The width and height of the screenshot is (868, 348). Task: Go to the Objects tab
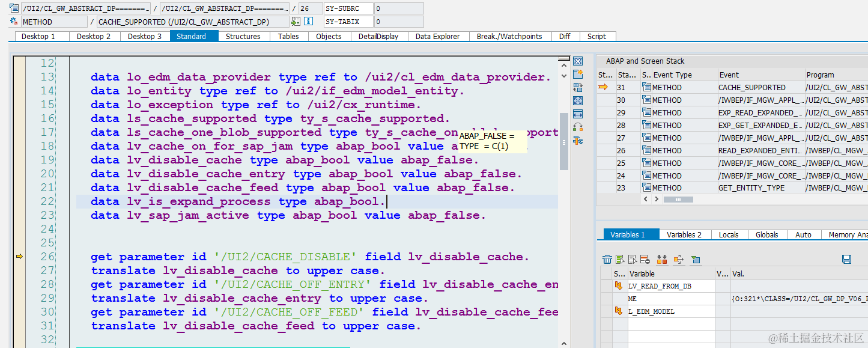pyautogui.click(x=329, y=37)
